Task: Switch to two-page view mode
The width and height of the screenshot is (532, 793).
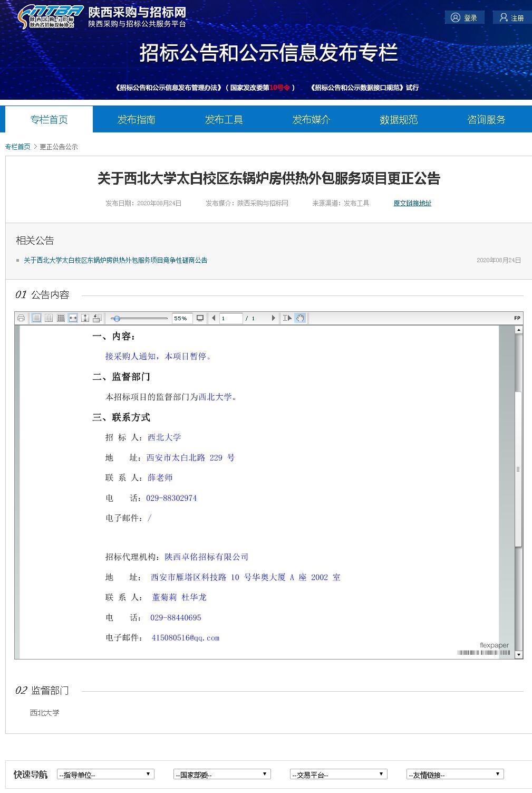Action: (x=49, y=318)
